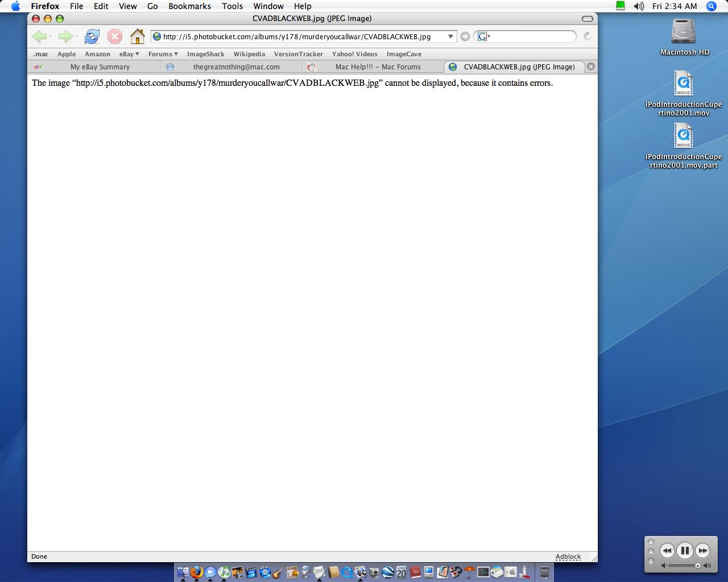This screenshot has width=728, height=582.
Task: Open the Forward button history dropdown arrow
Action: (77, 37)
